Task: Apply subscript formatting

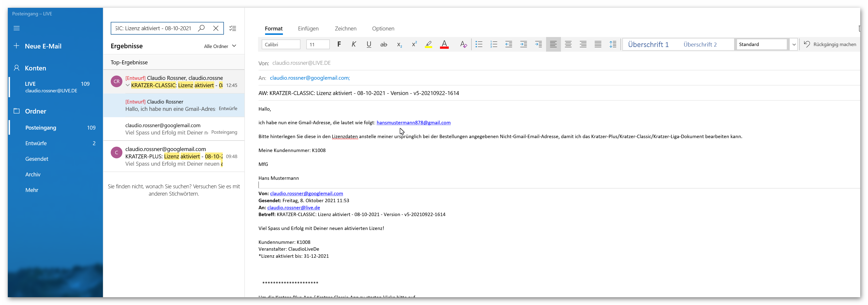Action: 399,44
